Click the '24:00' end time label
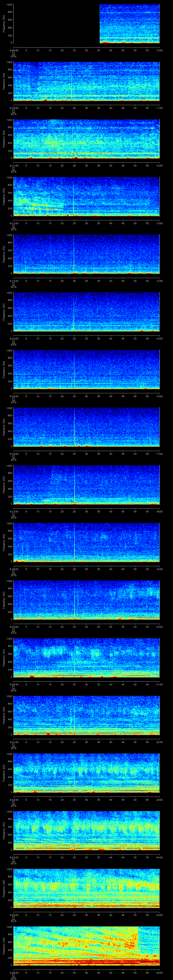 pos(159,857)
